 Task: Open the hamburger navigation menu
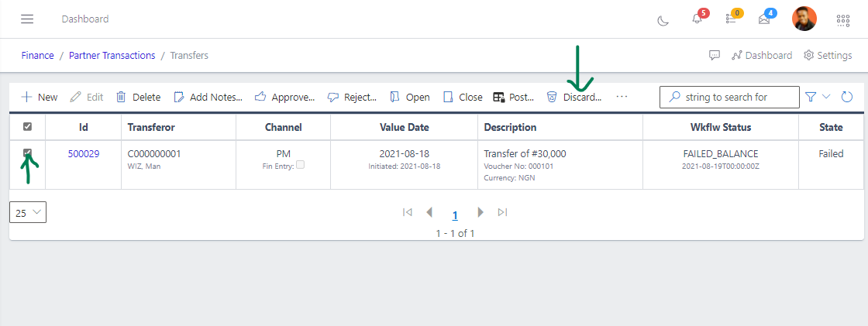click(27, 19)
